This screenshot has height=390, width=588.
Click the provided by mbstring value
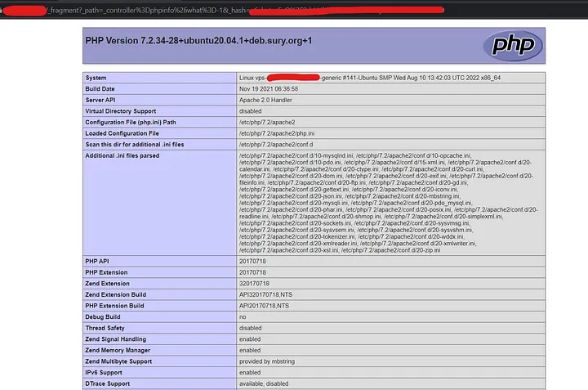click(x=267, y=361)
